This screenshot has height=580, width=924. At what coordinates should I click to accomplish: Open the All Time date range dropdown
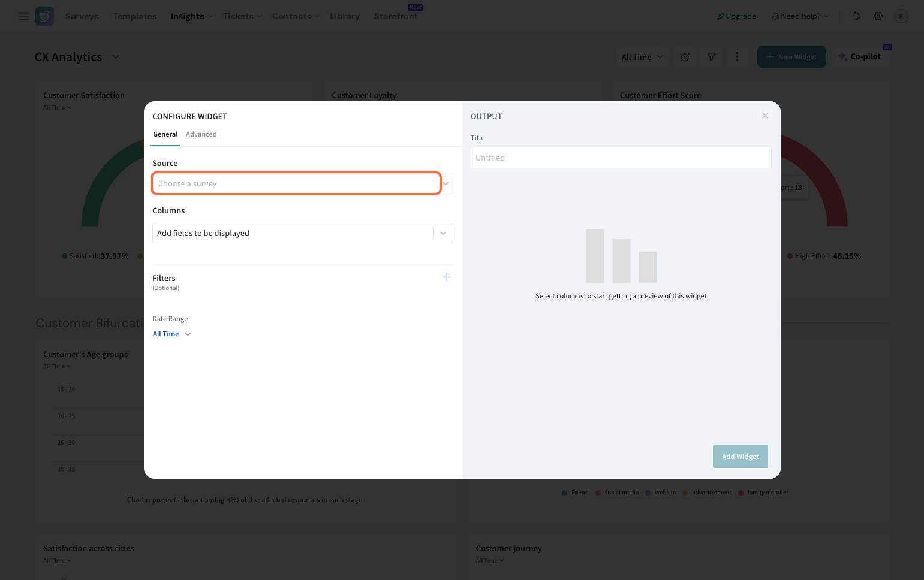click(171, 334)
